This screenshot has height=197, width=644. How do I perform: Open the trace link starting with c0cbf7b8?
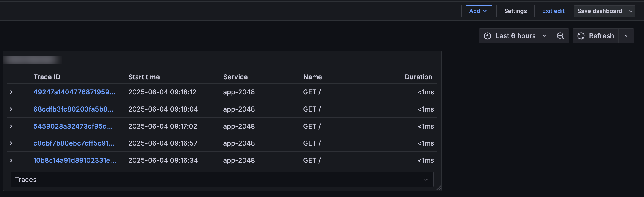pos(74,143)
